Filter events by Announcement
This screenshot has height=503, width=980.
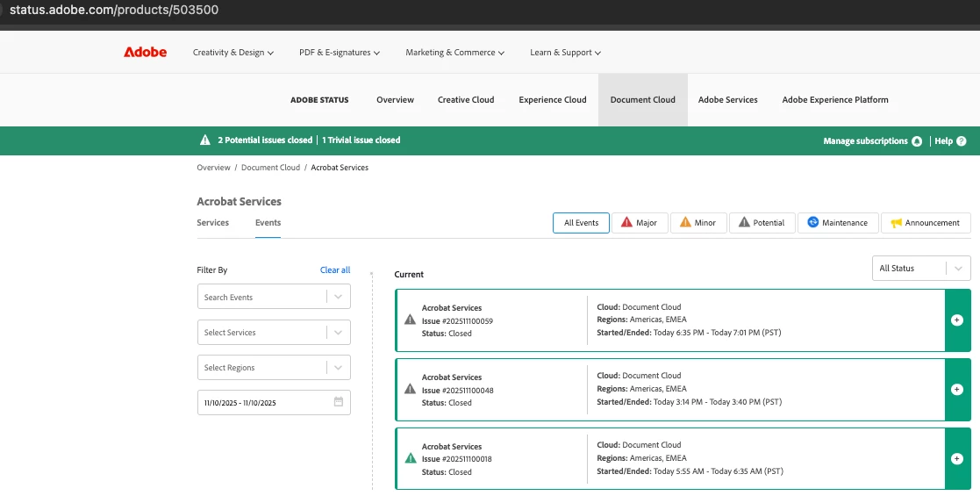[x=926, y=223]
